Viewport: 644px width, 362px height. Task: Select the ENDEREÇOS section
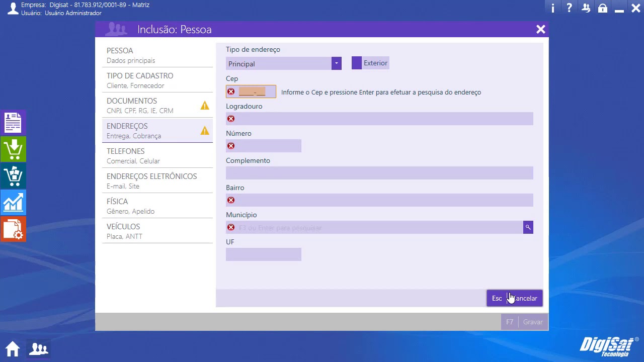[x=157, y=130]
